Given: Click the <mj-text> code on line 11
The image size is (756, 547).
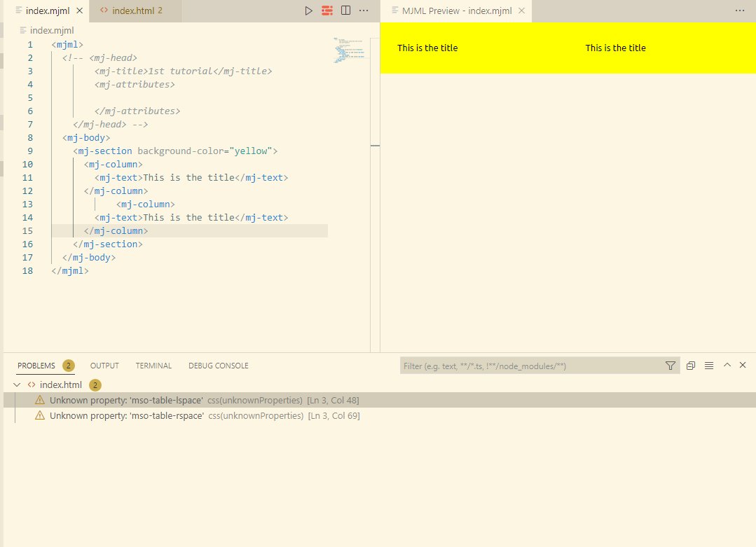Looking at the screenshot, I should 191,177.
